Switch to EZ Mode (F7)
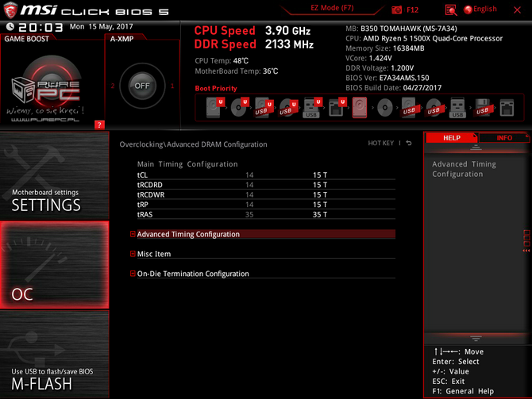The width and height of the screenshot is (532, 399). (332, 8)
